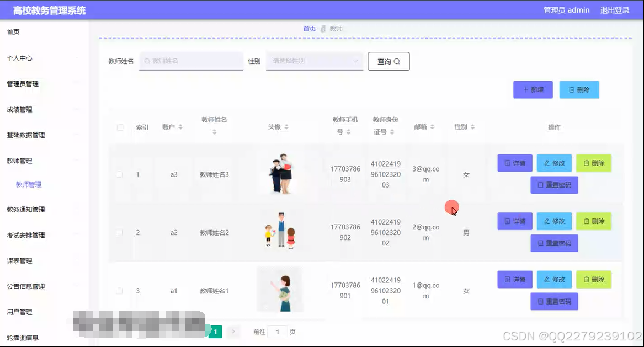Click the next-page arrow in pagination
This screenshot has height=347, width=644.
[232, 332]
